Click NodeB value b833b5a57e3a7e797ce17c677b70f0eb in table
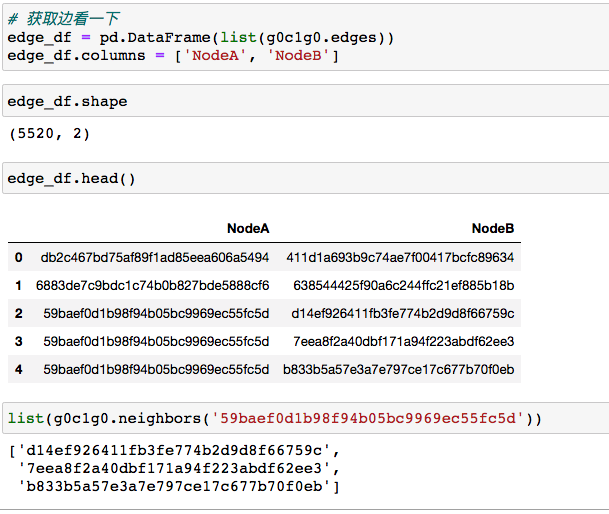This screenshot has height=514, width=609. (398, 369)
